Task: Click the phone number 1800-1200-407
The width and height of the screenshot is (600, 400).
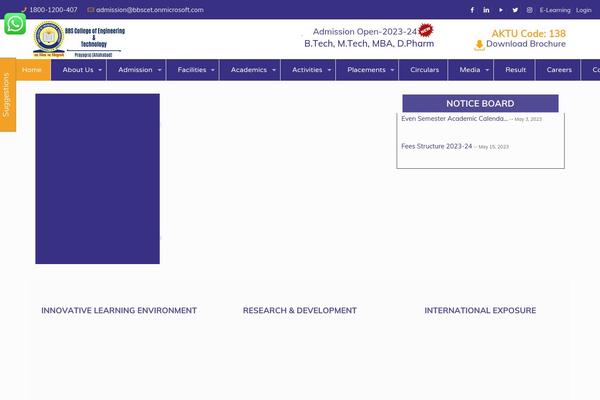Action: point(53,10)
